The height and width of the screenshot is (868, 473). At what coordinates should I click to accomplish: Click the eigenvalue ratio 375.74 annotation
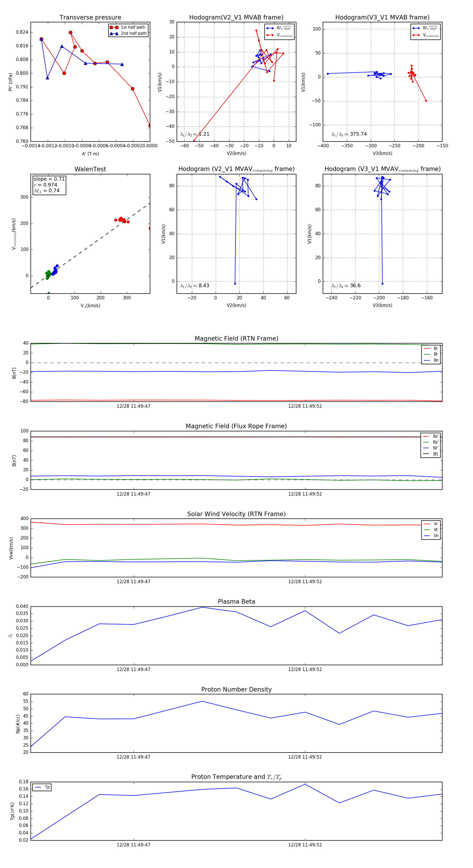point(349,134)
